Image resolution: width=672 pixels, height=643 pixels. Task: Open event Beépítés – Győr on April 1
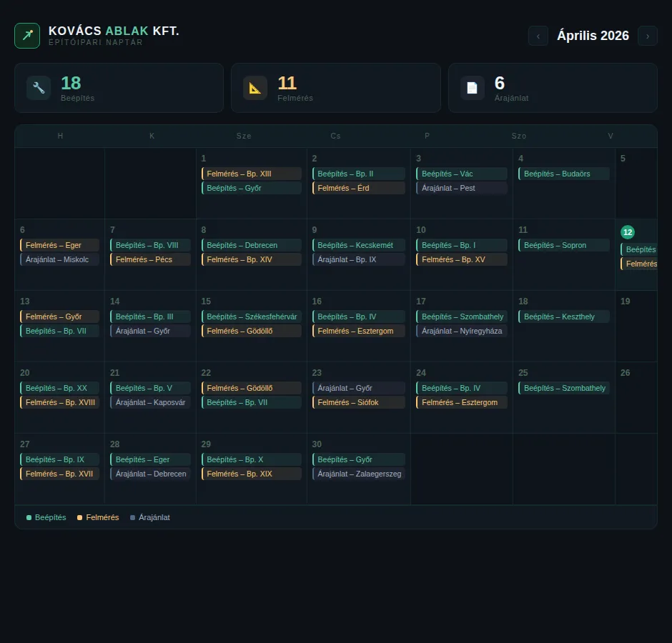(x=252, y=188)
